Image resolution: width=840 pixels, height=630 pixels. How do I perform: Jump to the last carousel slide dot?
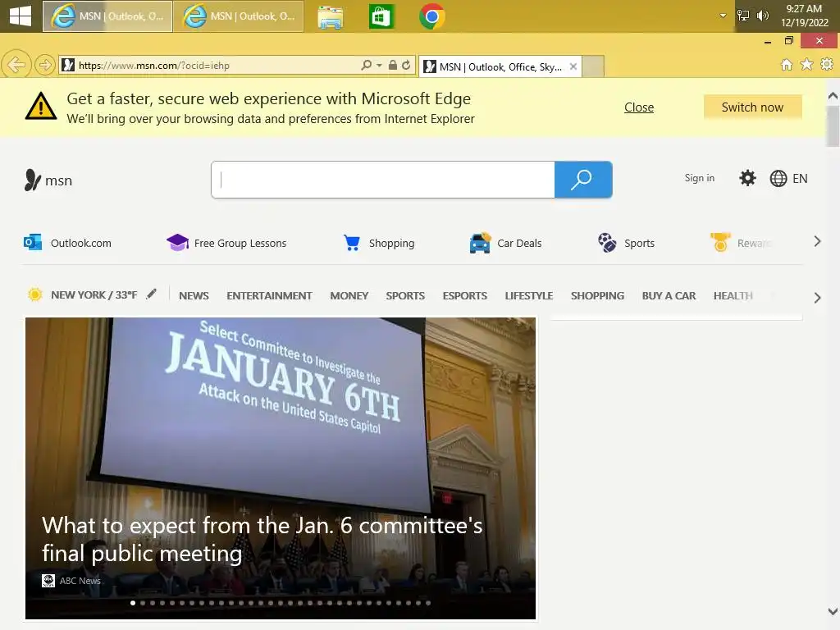point(428,603)
